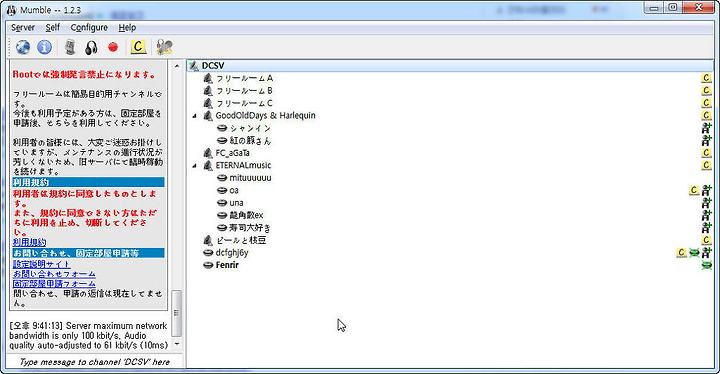Screen dimensions: 720x374
Task: Click authenticated icon on シャンイン row
Action: (706, 128)
